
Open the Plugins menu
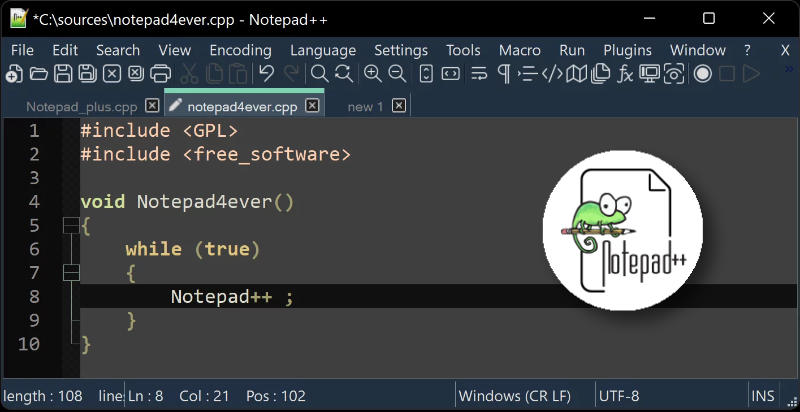click(x=628, y=50)
